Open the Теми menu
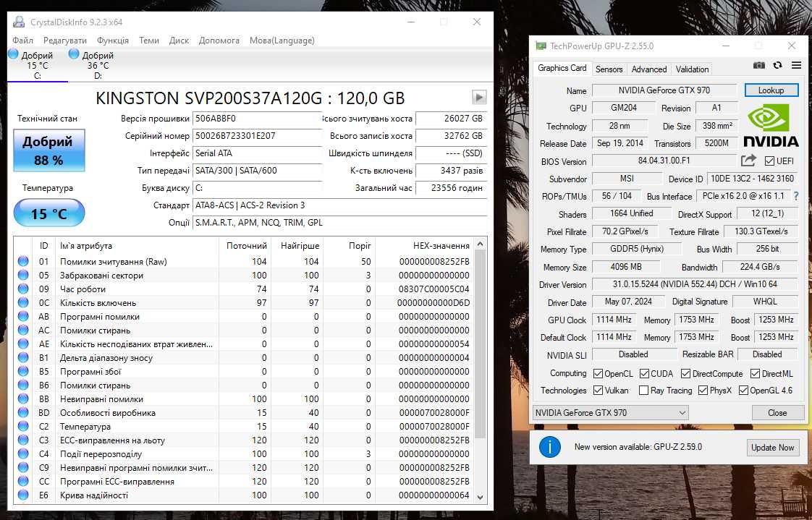The height and width of the screenshot is (520, 812). click(x=149, y=41)
